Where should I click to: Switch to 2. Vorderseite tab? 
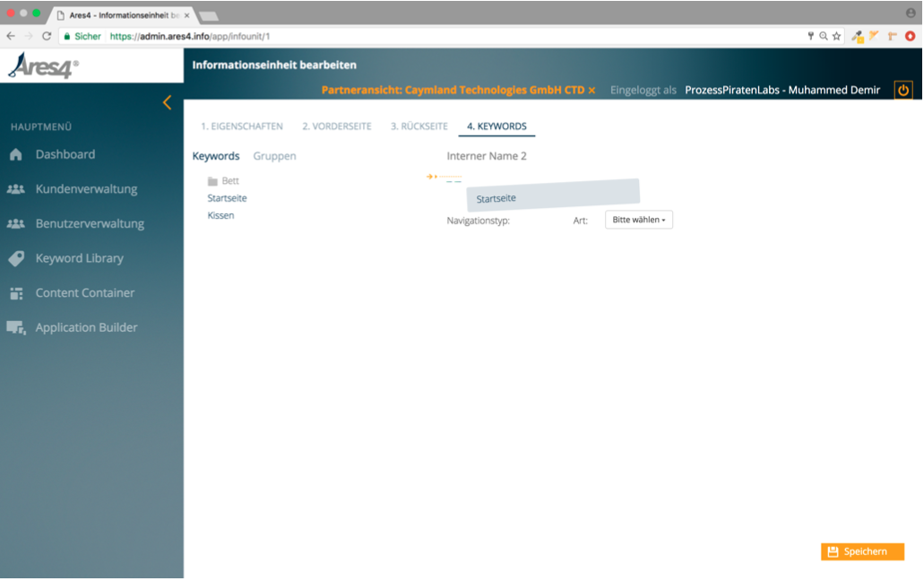(x=336, y=126)
